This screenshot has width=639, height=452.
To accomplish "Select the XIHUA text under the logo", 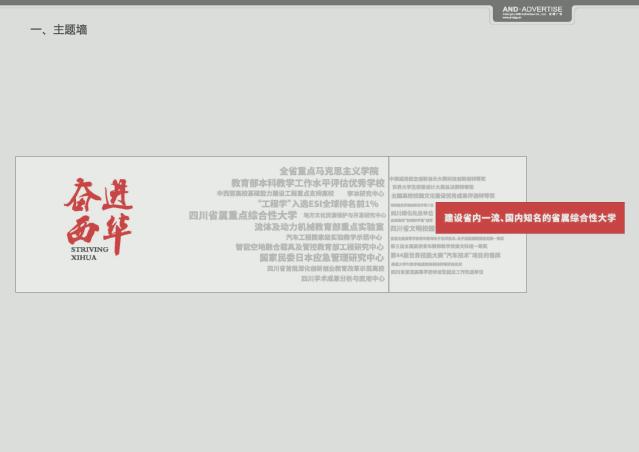I will (x=84, y=258).
